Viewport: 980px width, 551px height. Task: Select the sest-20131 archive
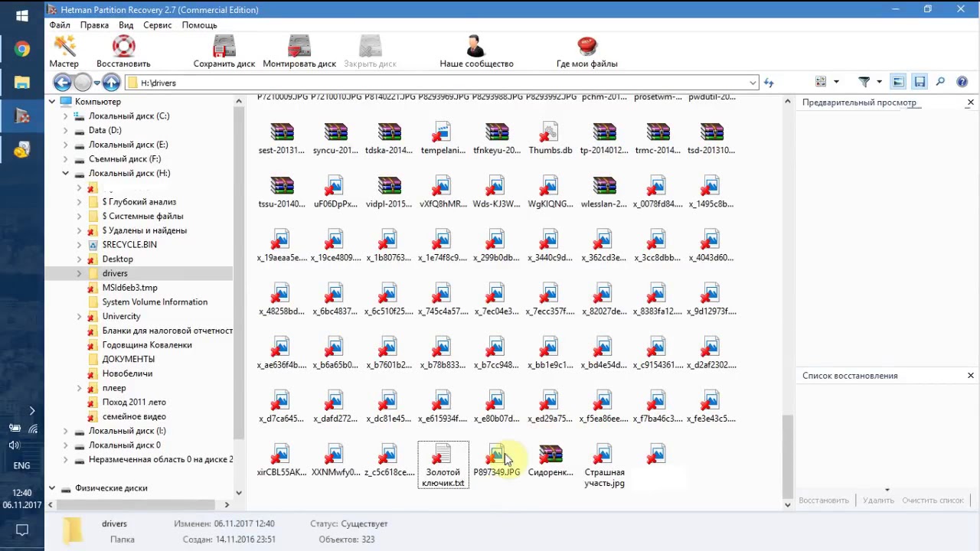pyautogui.click(x=282, y=138)
